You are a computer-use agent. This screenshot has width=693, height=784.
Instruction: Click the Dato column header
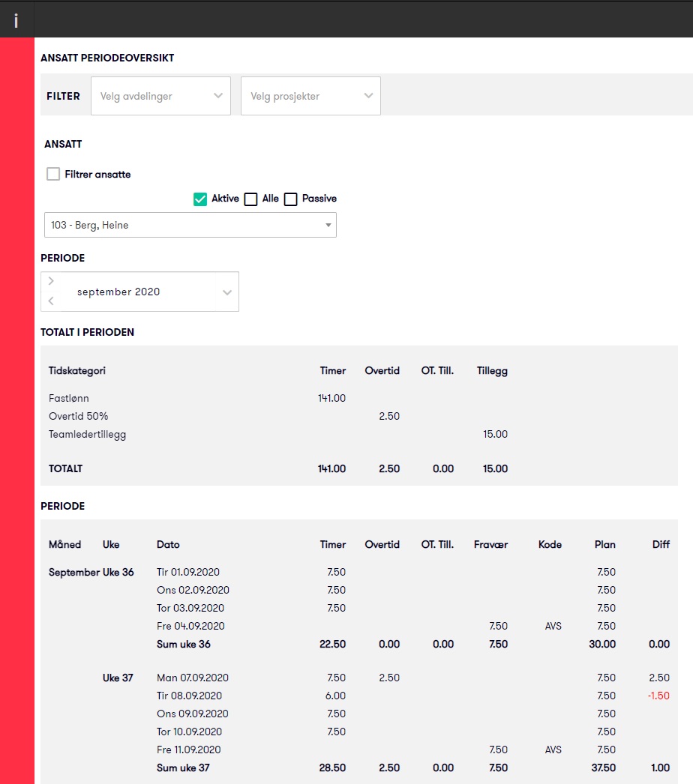tap(168, 544)
